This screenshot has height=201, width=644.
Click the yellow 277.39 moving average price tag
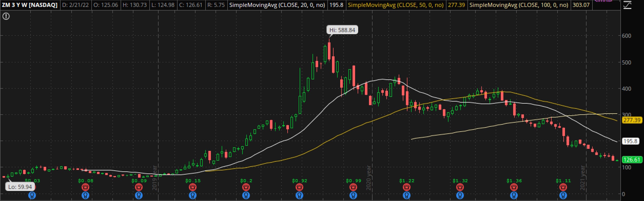pos(632,120)
